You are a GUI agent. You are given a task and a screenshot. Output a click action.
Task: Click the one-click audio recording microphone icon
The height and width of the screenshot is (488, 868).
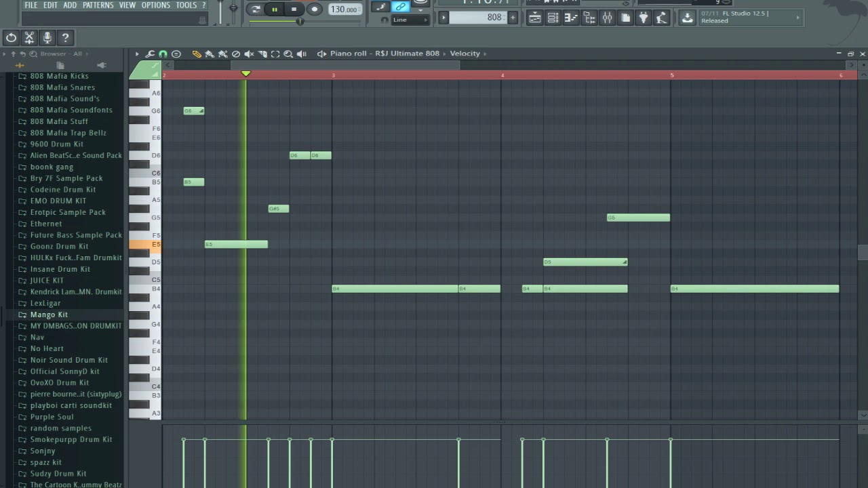tap(47, 38)
